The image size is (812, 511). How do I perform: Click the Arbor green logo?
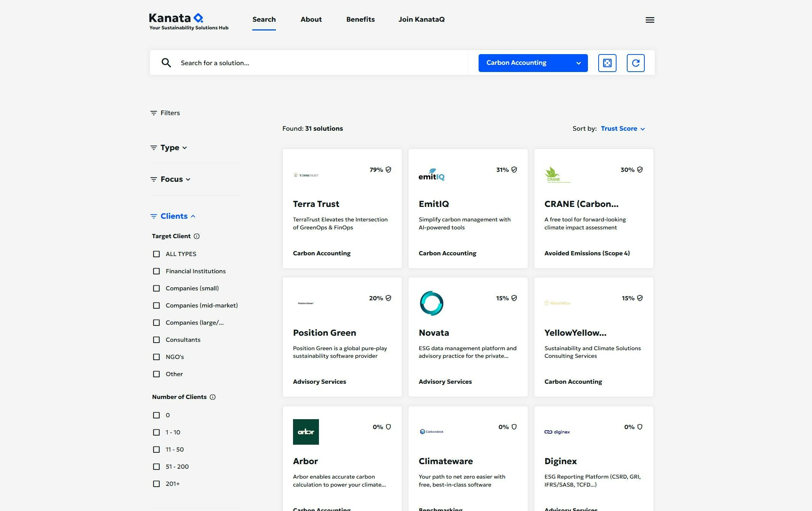(x=306, y=432)
